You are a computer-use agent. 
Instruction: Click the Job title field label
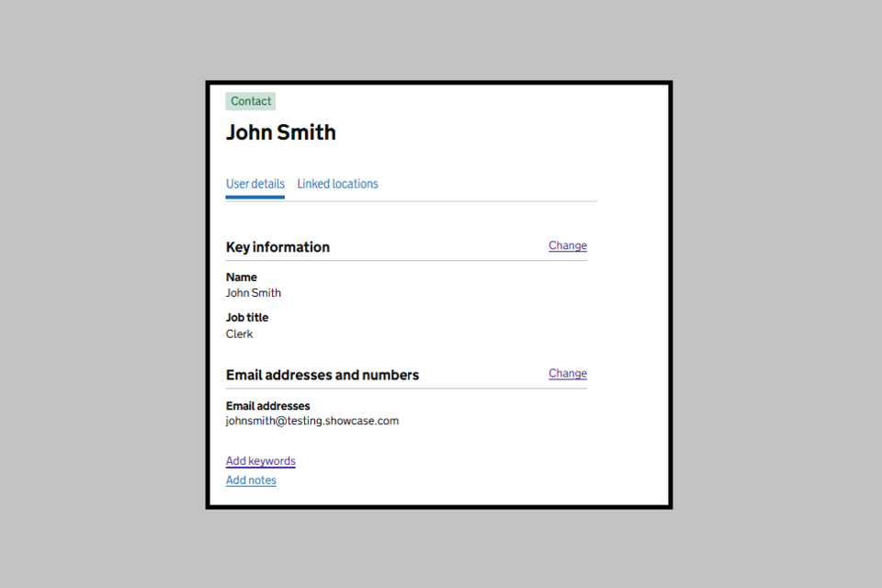[247, 317]
